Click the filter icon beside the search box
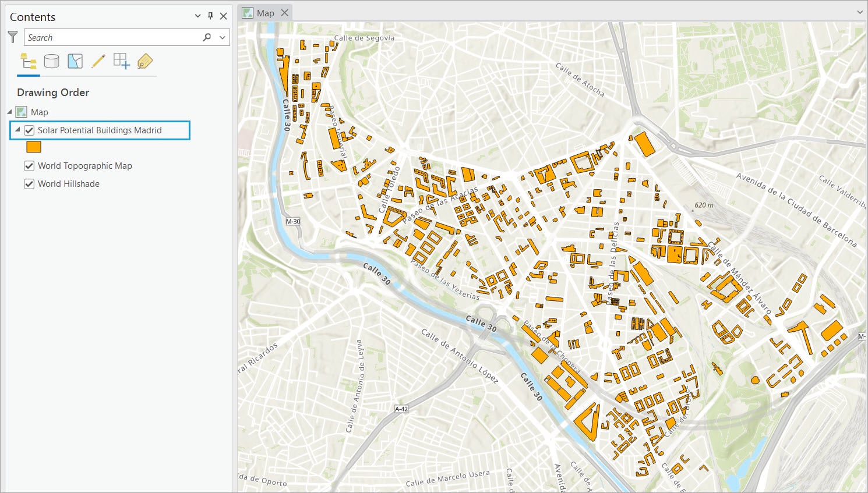This screenshot has width=868, height=493. [12, 37]
